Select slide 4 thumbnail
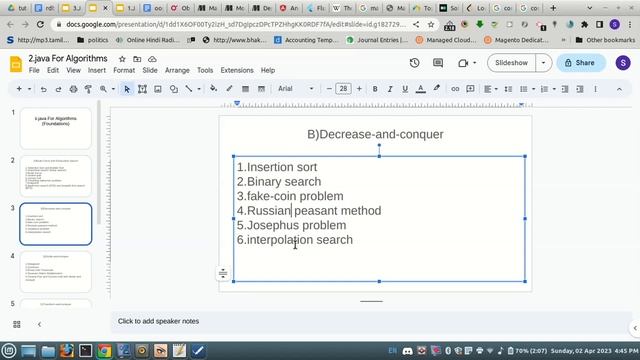640x360 pixels. 56,272
